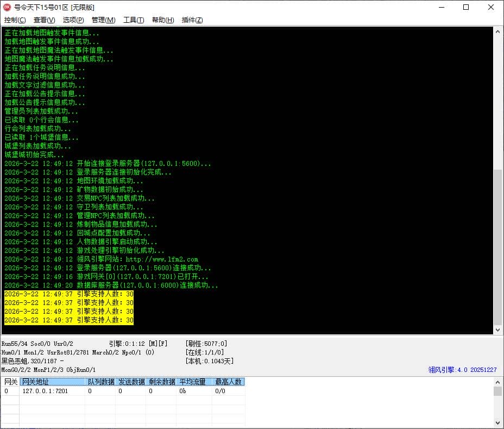The image size is (504, 429).
Task: Click the 黑色恶蛆,320/1187 status text
Action: click(33, 361)
